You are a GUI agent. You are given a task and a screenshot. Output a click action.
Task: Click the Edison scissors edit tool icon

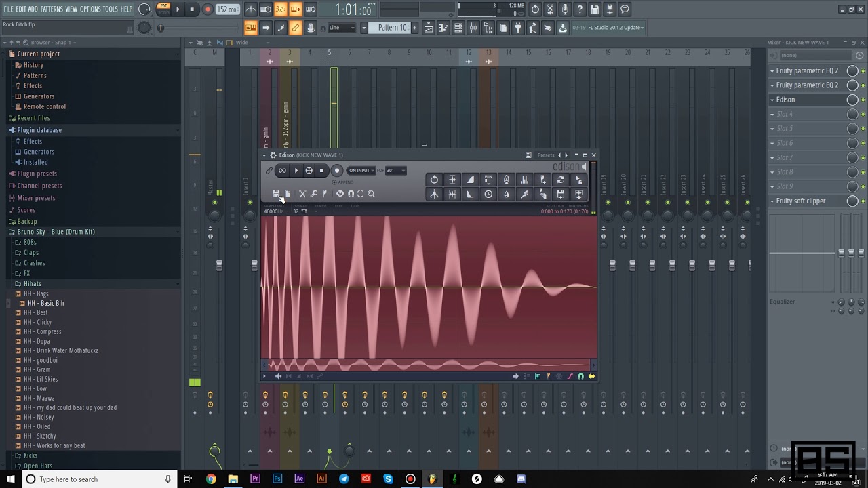tap(302, 194)
